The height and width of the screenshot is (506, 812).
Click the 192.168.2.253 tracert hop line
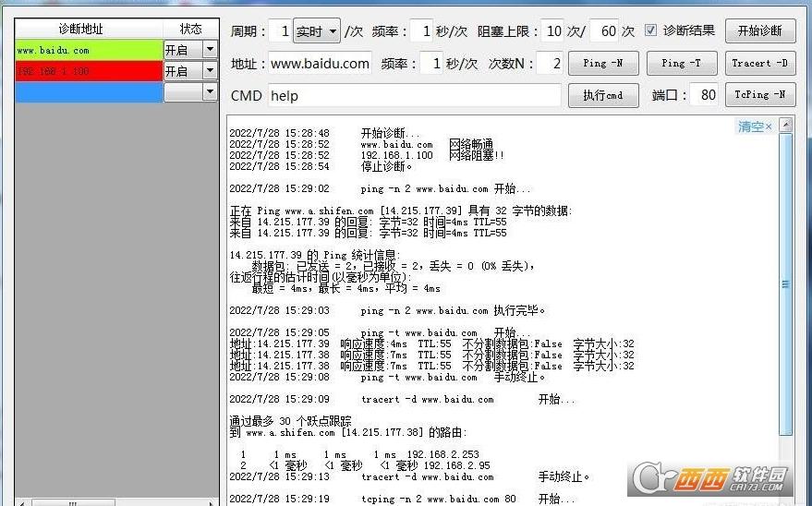pos(358,454)
